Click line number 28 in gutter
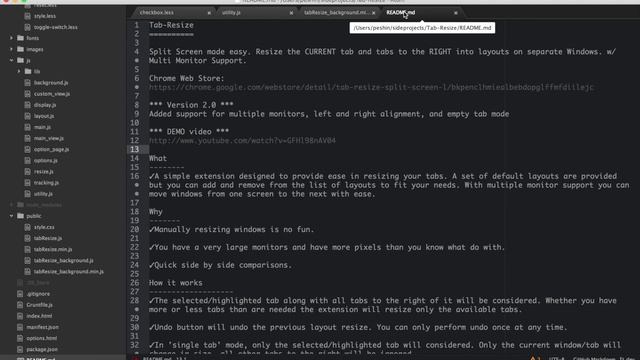Screen dimensions: 640x360 coord(135,300)
